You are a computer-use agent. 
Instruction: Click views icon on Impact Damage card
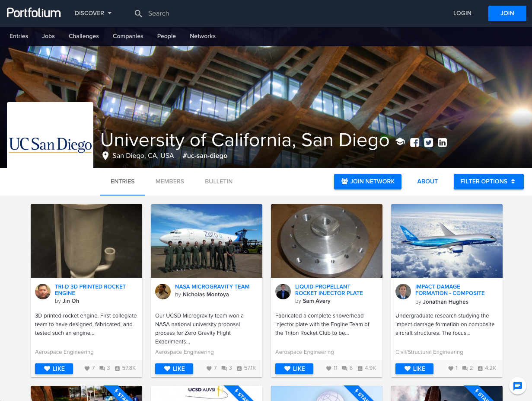(481, 369)
